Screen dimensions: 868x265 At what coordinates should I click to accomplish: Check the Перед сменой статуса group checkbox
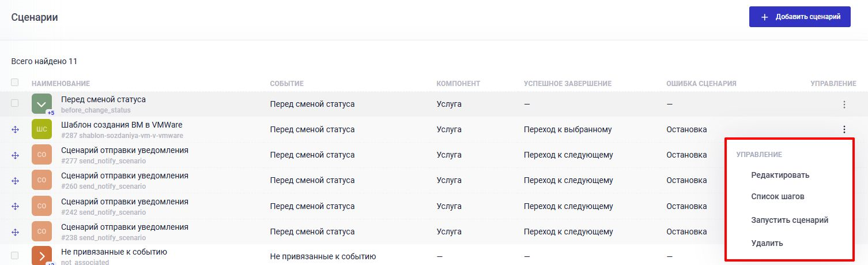(x=15, y=104)
